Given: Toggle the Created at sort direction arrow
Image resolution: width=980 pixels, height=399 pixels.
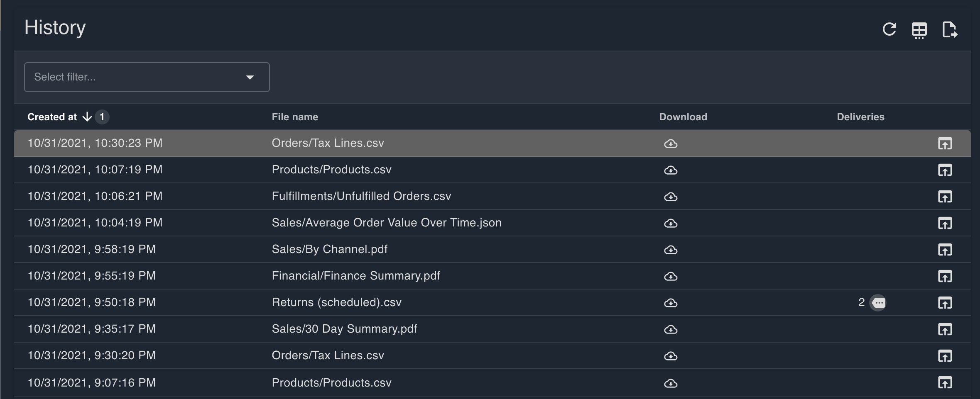Looking at the screenshot, I should point(87,117).
